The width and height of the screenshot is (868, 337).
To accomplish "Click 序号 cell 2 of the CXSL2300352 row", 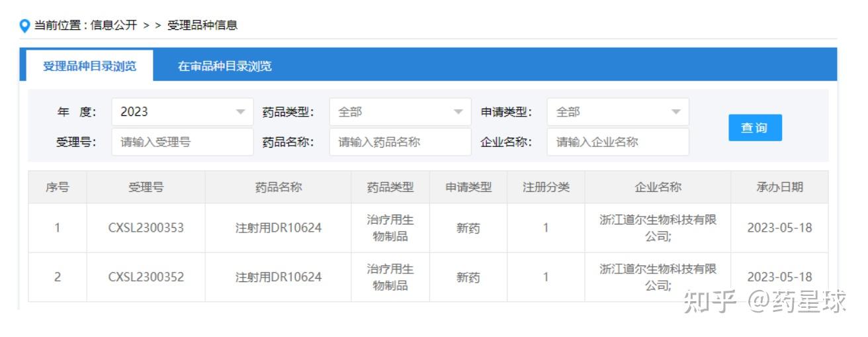I will (x=58, y=277).
